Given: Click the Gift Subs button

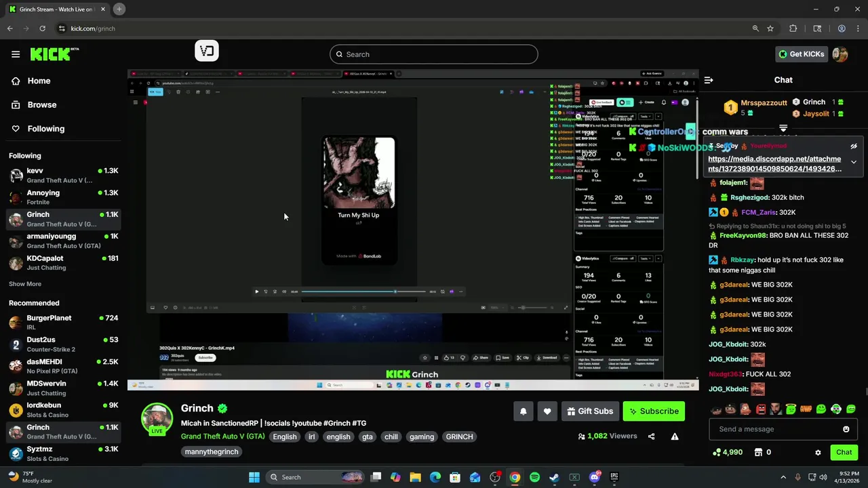Looking at the screenshot, I should coord(589,411).
